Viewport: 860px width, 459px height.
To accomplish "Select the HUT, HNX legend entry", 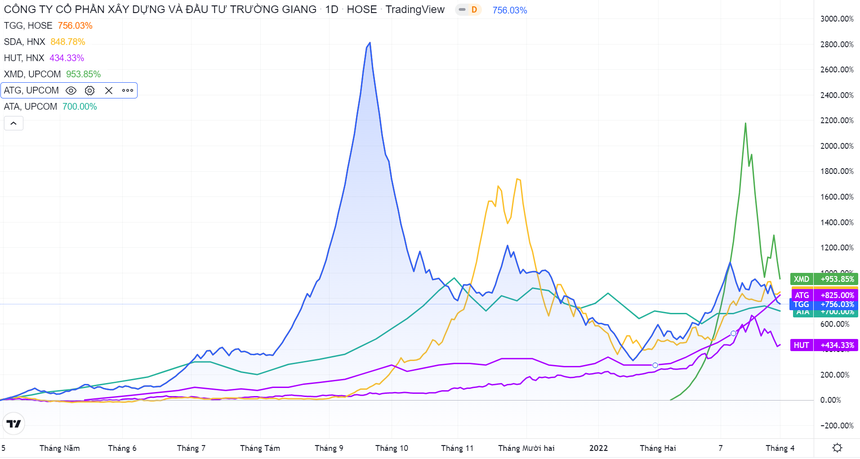I will click(25, 58).
